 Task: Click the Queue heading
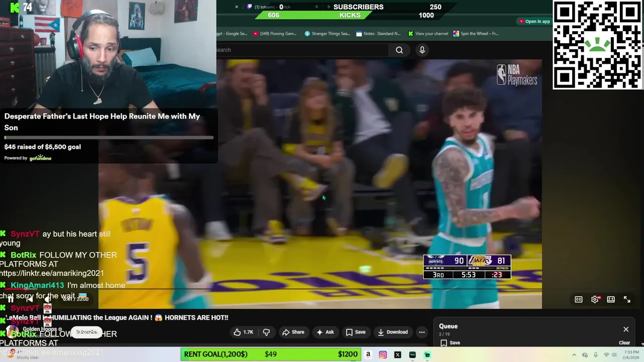(448, 326)
